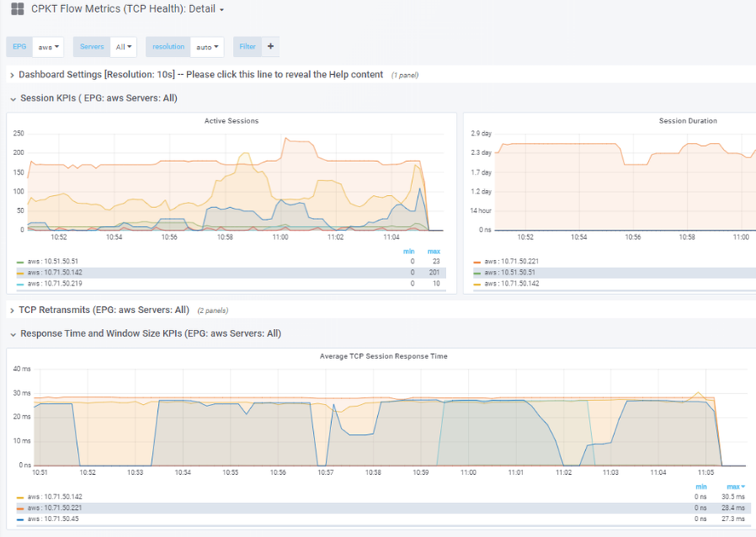
Task: Click the Servers variable label
Action: [x=91, y=46]
